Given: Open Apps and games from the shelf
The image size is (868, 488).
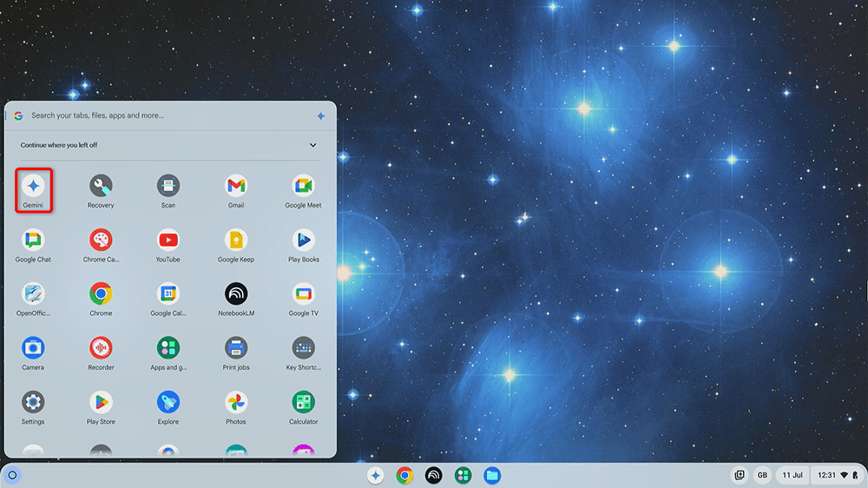Looking at the screenshot, I should tap(463, 475).
